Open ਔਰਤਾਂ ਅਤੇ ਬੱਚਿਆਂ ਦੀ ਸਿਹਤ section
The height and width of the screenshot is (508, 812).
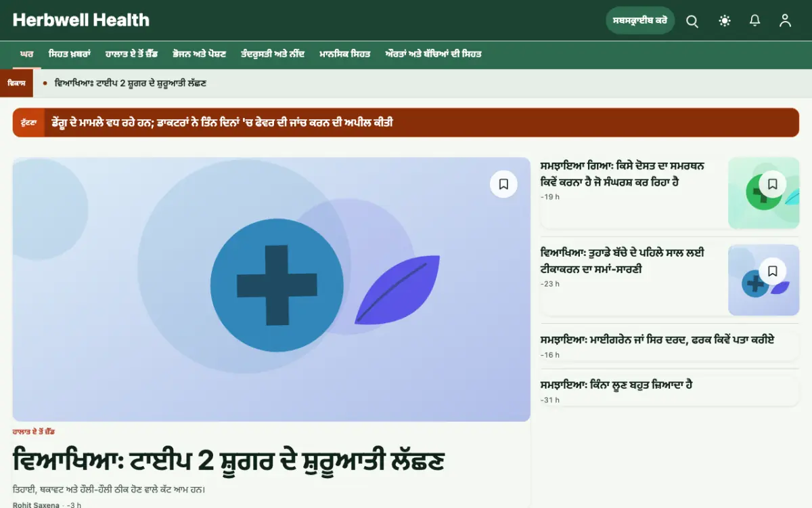pos(433,54)
